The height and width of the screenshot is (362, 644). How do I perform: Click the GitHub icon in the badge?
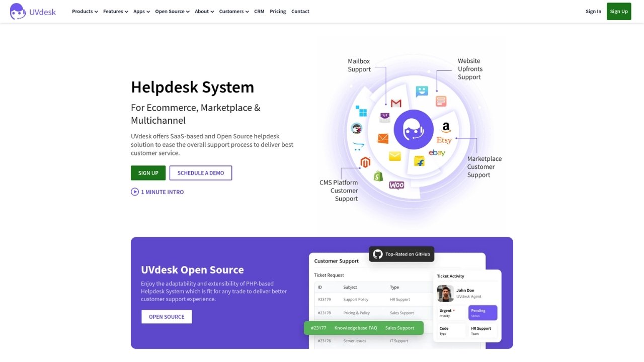pyautogui.click(x=378, y=254)
